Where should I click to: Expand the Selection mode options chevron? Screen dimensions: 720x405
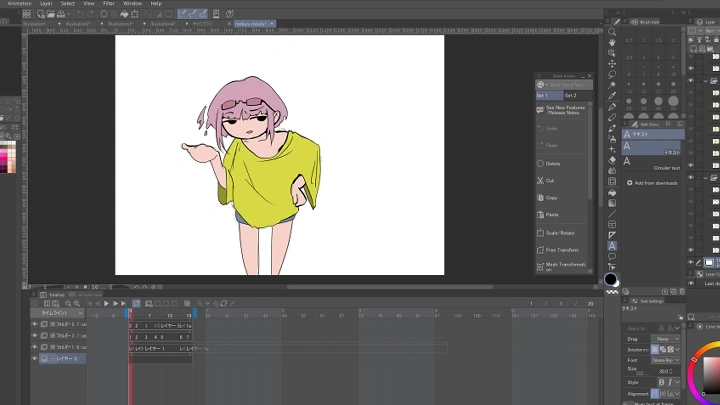[x=677, y=349]
